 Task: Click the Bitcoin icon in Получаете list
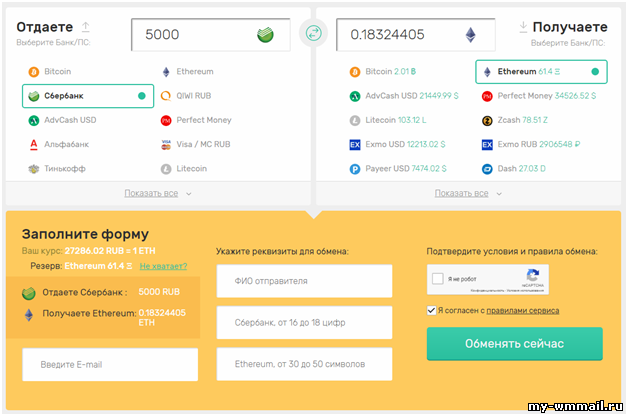click(x=355, y=72)
